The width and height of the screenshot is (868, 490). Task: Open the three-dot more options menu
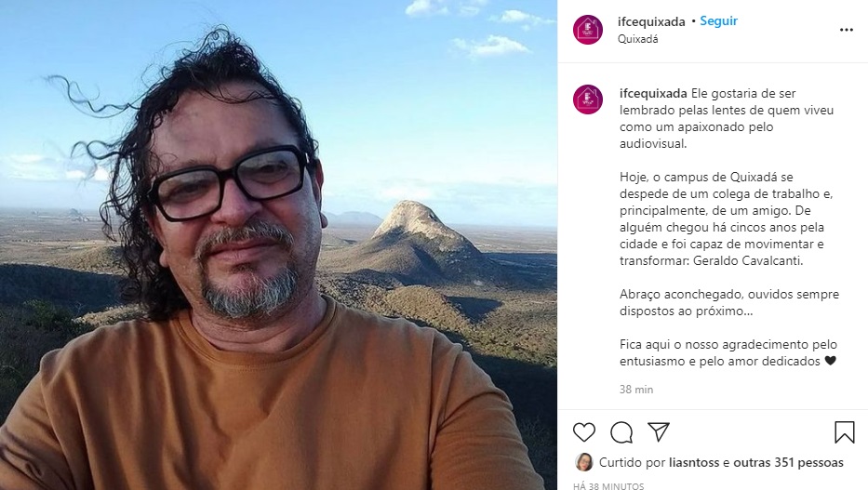click(846, 30)
